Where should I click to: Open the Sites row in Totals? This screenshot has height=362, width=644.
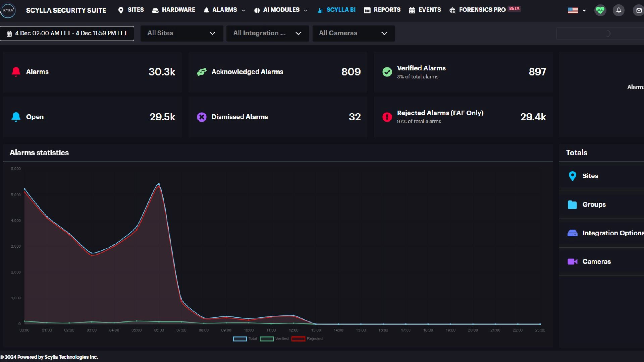(601, 176)
